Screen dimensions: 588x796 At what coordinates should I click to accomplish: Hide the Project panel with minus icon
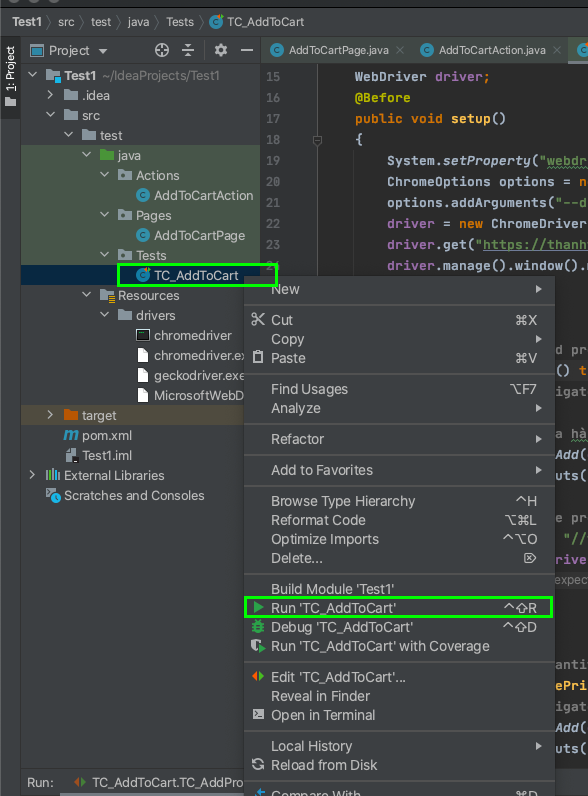click(x=247, y=50)
